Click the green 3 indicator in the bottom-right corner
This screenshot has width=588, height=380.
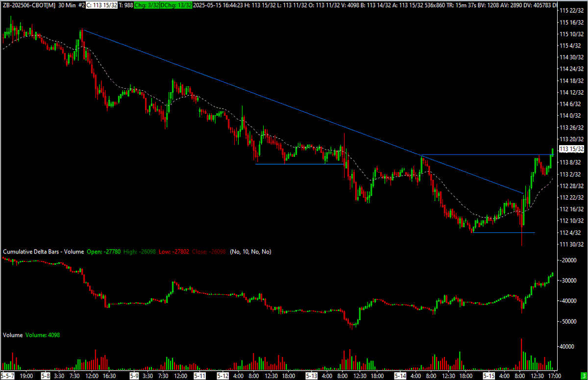[583, 376]
